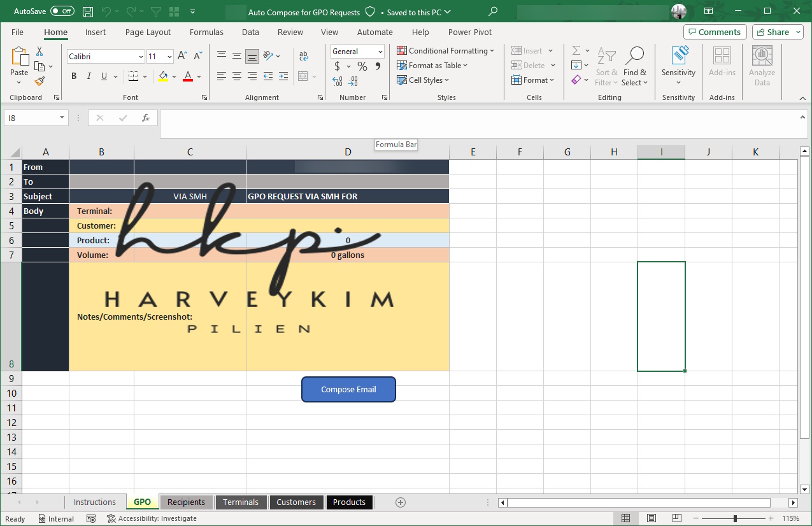Viewport: 812px width, 526px height.
Task: Click Accessibility: Investigate in status bar
Action: [x=152, y=518]
